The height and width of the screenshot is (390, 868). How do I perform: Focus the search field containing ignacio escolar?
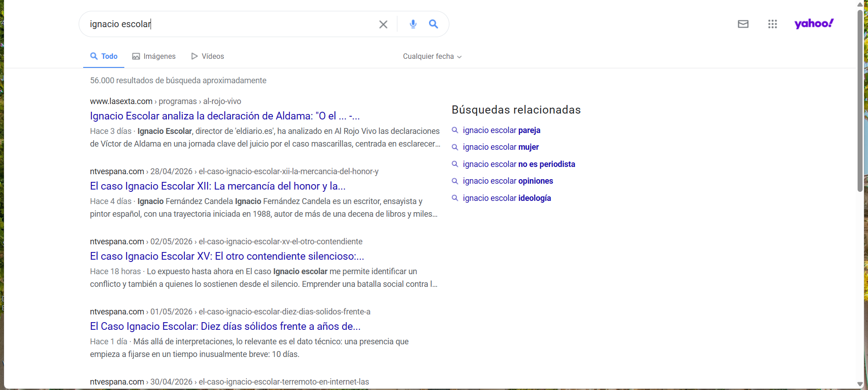(x=231, y=24)
